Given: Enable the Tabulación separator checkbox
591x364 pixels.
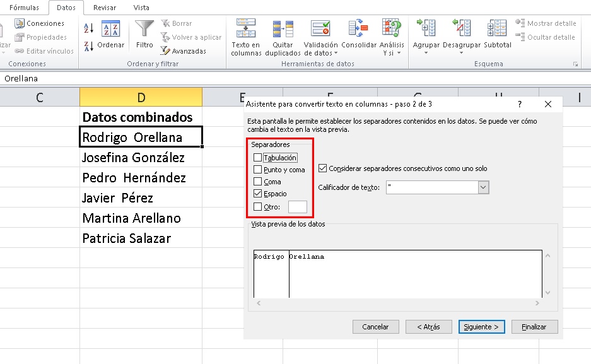Looking at the screenshot, I should coord(257,157).
